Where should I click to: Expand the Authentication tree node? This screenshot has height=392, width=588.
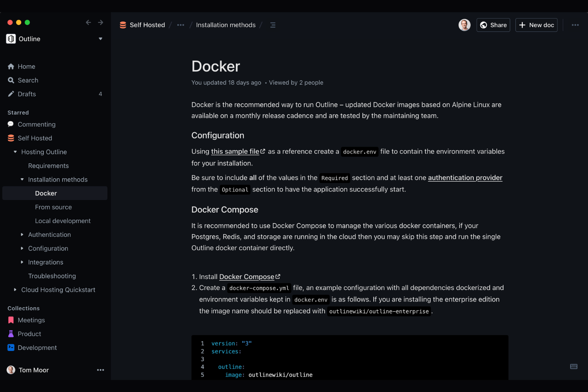[22, 235]
